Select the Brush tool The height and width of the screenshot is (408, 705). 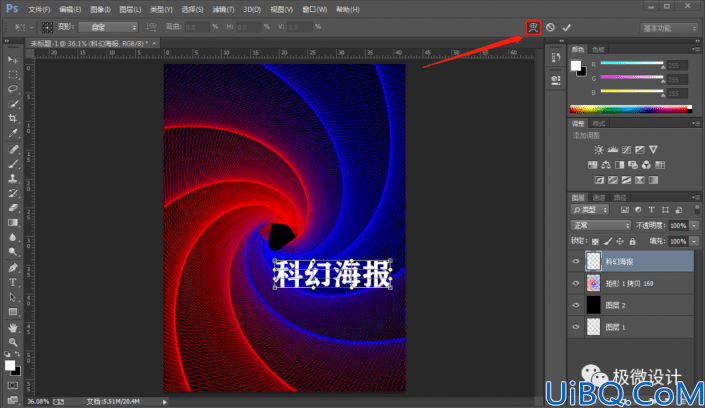[13, 164]
